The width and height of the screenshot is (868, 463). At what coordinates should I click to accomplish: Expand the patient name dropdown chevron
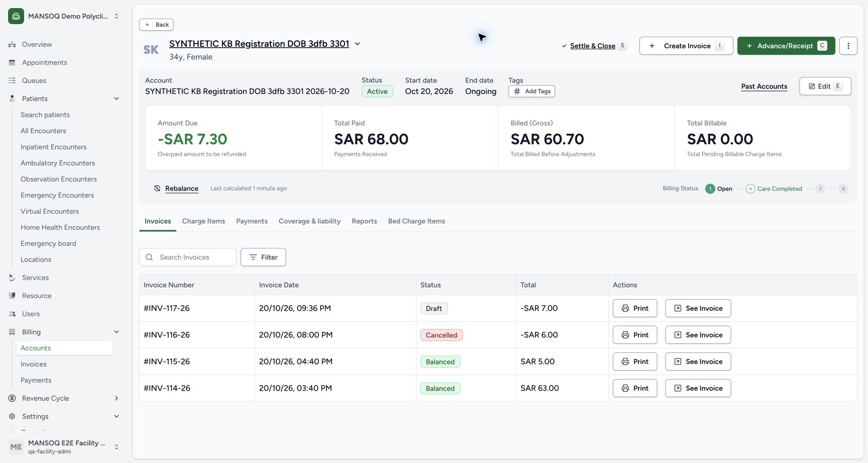[358, 44]
